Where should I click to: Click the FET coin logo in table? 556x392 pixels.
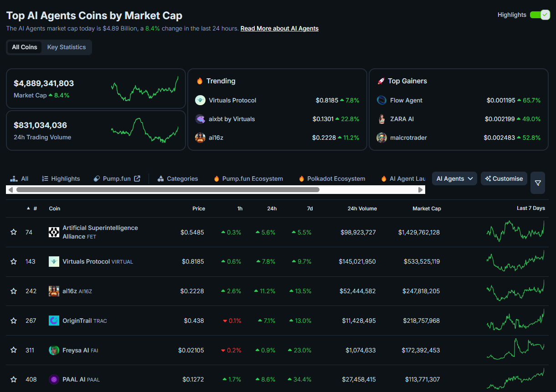point(54,232)
